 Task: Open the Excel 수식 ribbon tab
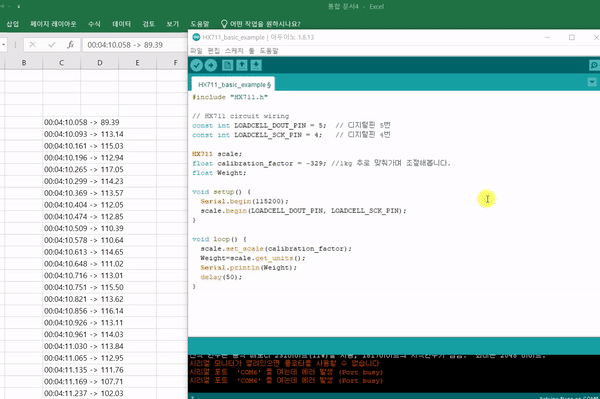point(94,24)
